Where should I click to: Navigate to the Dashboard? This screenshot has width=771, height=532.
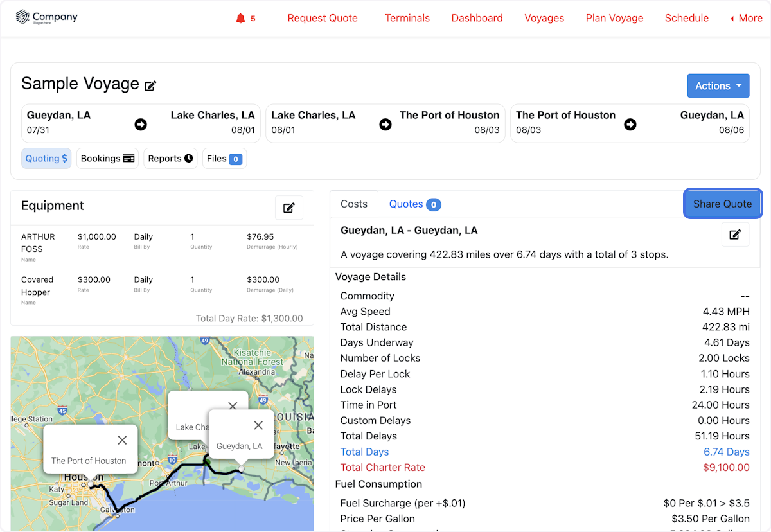coord(477,18)
